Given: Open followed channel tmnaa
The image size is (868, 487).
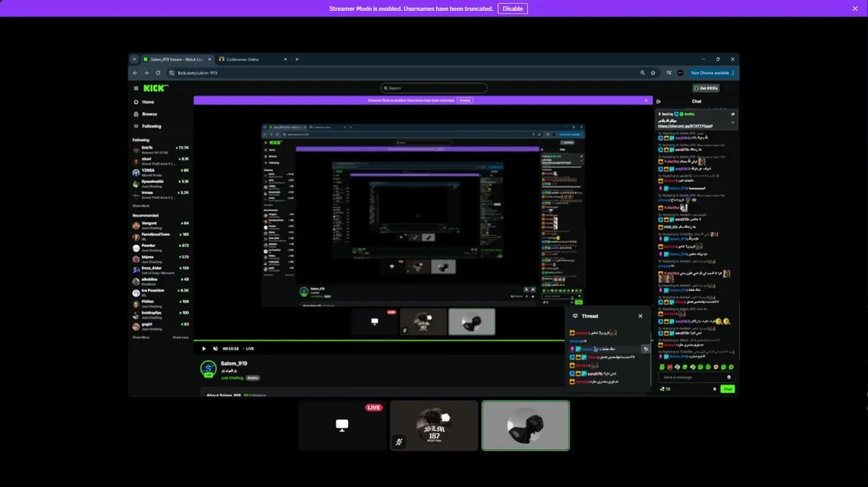Looking at the screenshot, I should pos(161,195).
